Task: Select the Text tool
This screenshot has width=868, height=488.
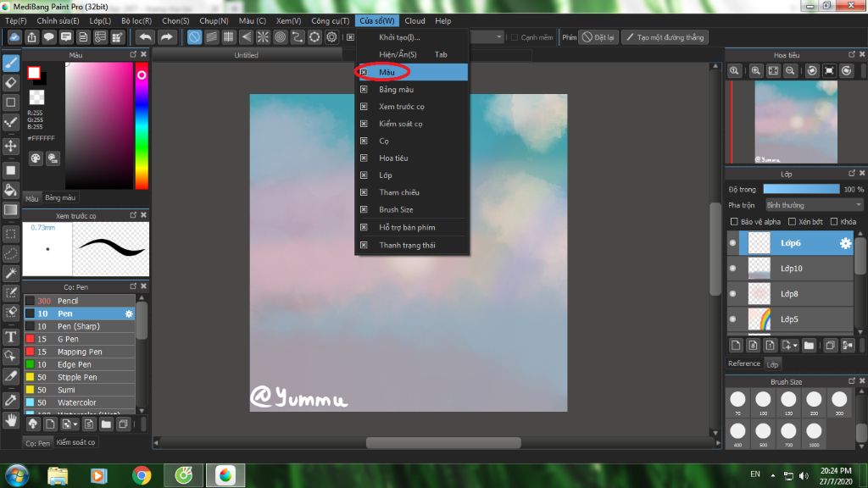Action: point(11,336)
